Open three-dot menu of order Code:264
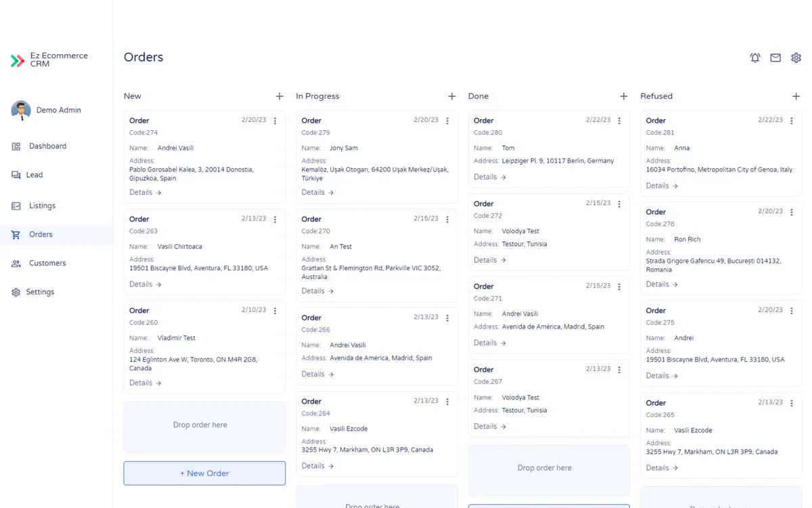 (x=447, y=402)
